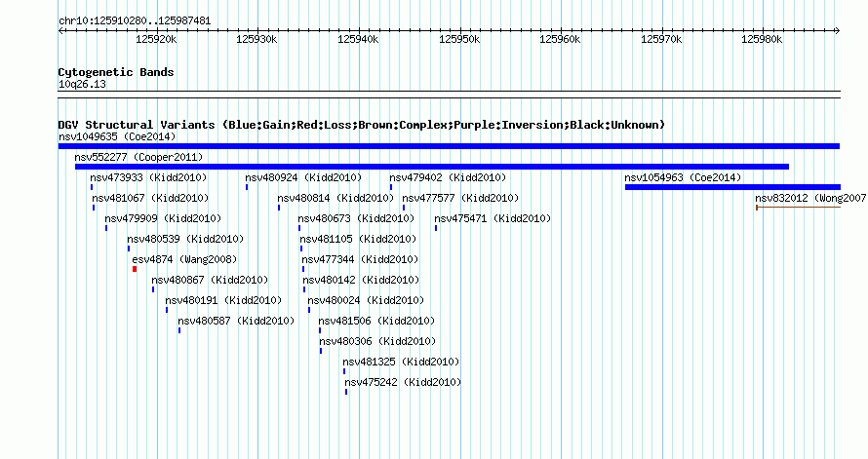This screenshot has height=459, width=868.
Task: Click the DGV Structural Variants track title
Action: [362, 125]
